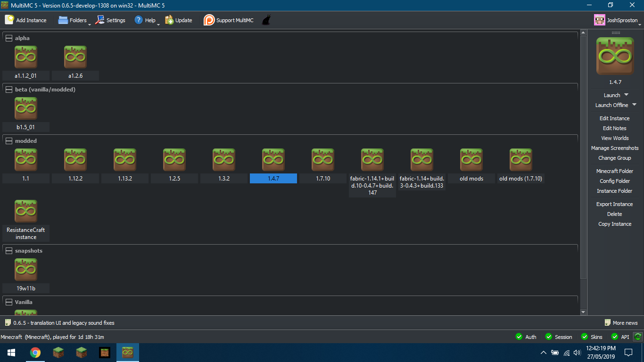Click the Auth status indicator

point(526,337)
